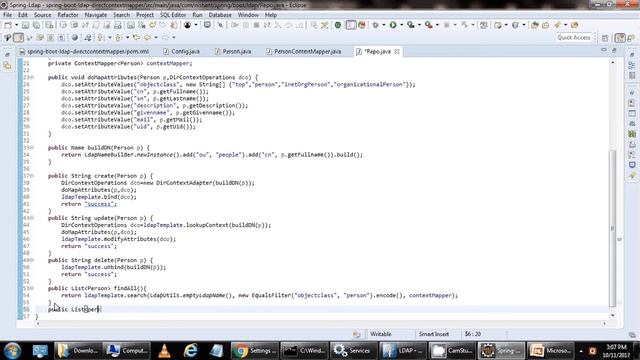Open the Run configurations dropdown arrow
The height and width of the screenshot is (360, 640).
point(402,25)
